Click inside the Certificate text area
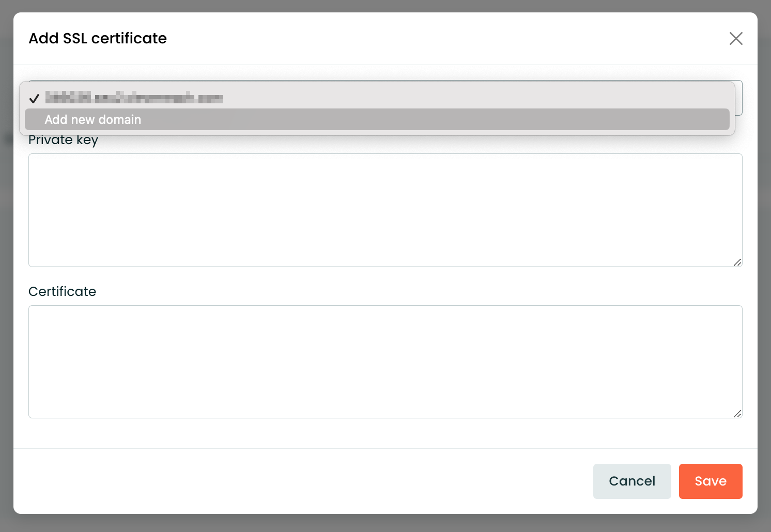The height and width of the screenshot is (532, 771). [x=385, y=362]
